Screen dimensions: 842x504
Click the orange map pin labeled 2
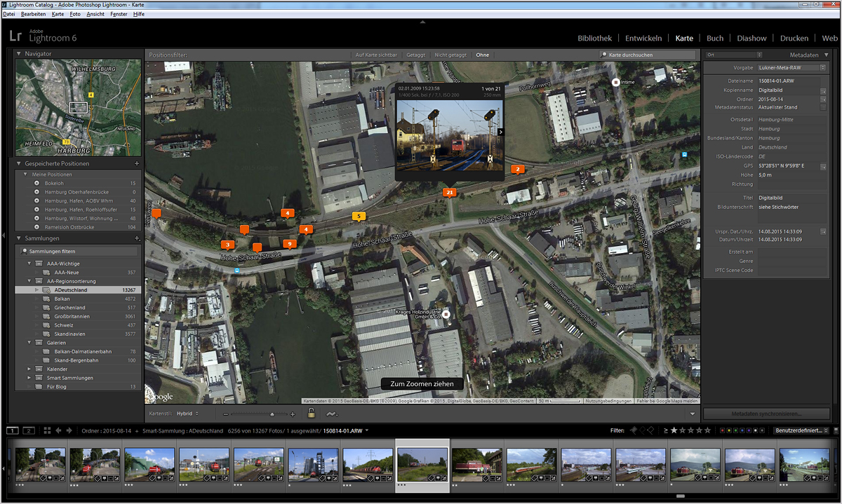click(517, 169)
